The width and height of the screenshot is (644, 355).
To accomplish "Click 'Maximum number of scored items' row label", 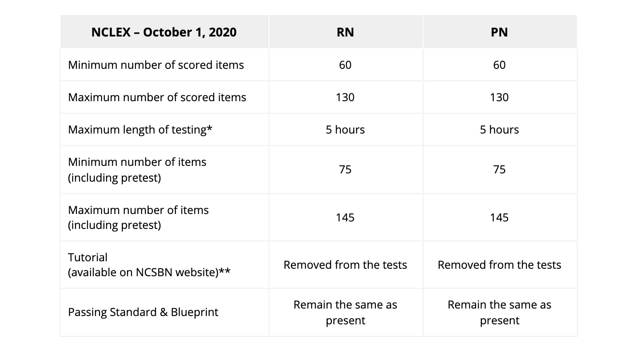I will point(157,97).
